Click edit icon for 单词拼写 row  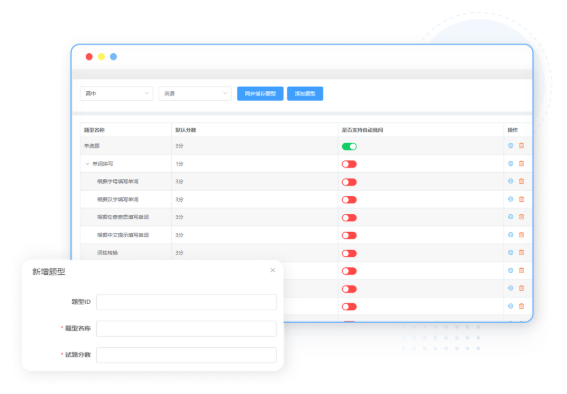coord(510,163)
